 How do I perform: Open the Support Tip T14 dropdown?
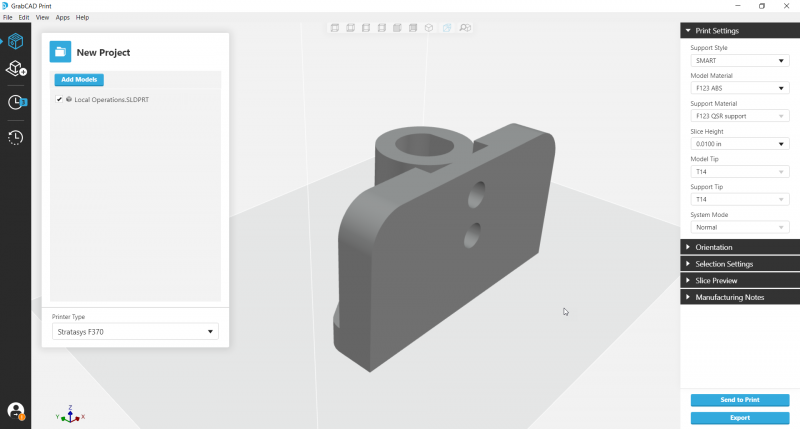pos(740,199)
